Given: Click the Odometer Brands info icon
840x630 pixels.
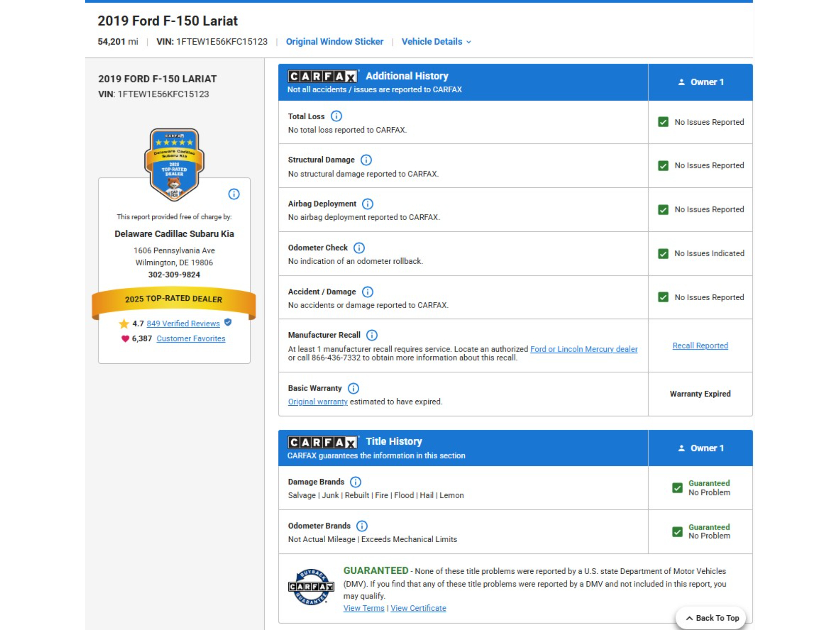Looking at the screenshot, I should coord(362,526).
